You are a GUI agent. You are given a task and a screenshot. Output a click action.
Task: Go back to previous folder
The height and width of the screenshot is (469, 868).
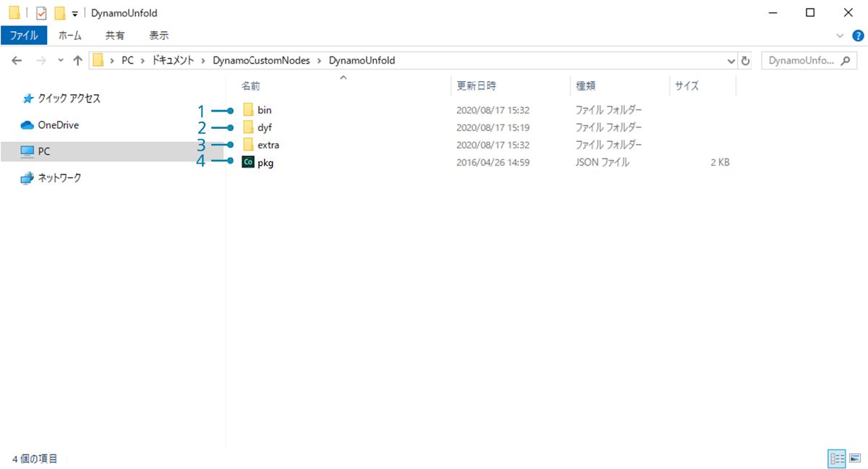coord(17,61)
